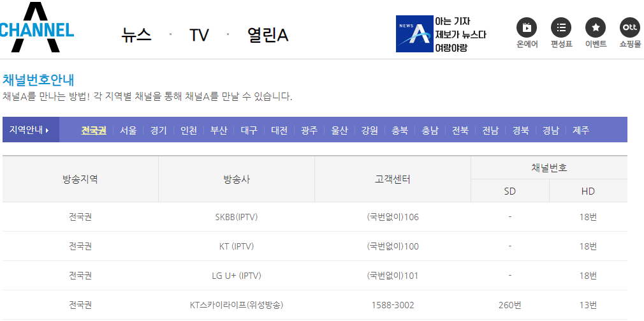Image resolution: width=644 pixels, height=321 pixels.
Task: Click the (국번없이)100 customer center cell
Action: pos(393,246)
